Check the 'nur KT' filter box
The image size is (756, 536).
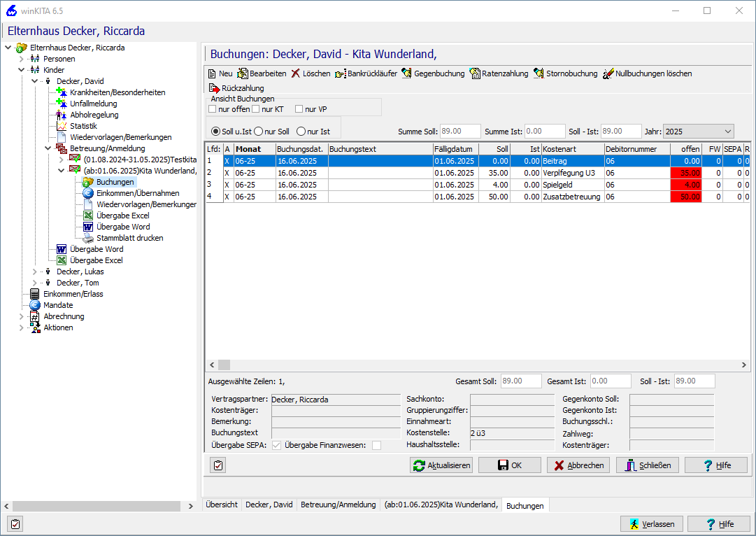pyautogui.click(x=256, y=109)
